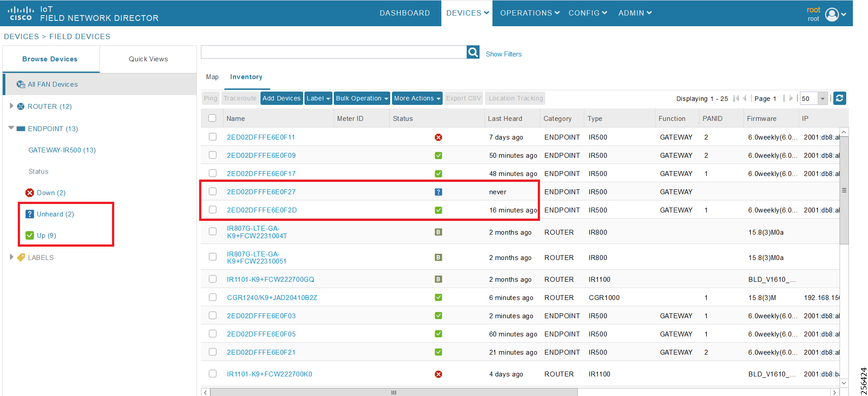
Task: Check the box for 2ED02DFFFE6E0F2D
Action: tap(212, 210)
